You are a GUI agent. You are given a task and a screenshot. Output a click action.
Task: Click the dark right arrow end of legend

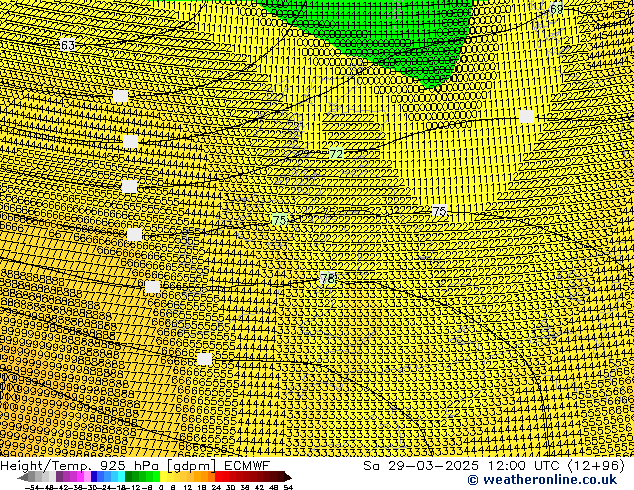pyautogui.click(x=288, y=477)
